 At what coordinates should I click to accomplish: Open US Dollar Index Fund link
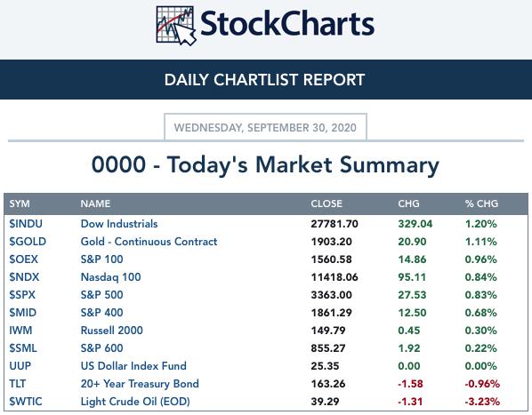(x=133, y=366)
